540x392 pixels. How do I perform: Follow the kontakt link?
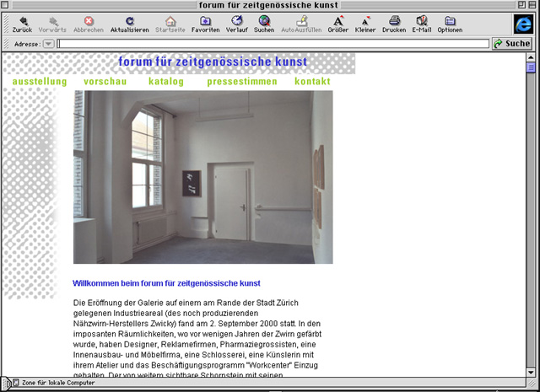pyautogui.click(x=312, y=82)
